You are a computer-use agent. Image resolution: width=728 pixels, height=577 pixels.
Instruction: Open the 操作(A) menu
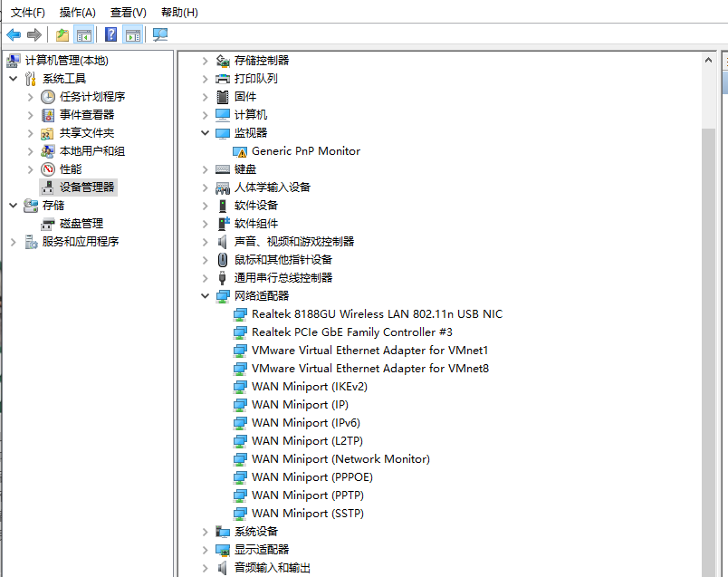78,13
